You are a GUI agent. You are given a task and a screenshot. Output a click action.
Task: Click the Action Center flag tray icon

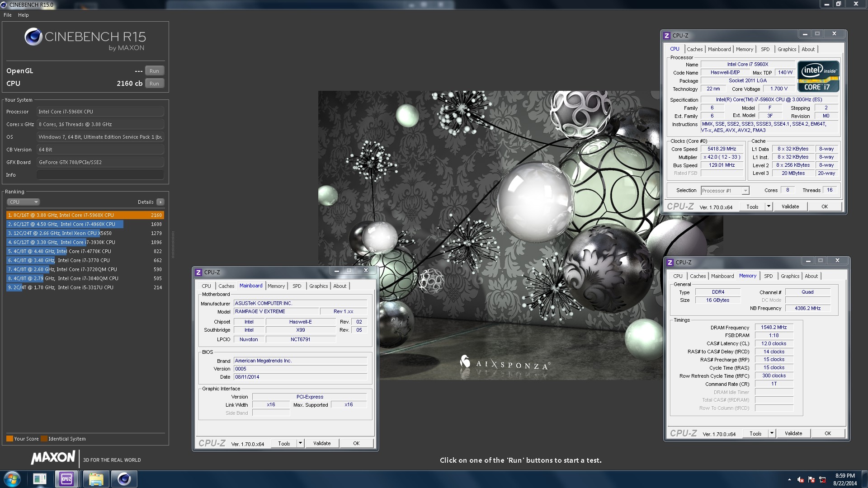coord(811,479)
